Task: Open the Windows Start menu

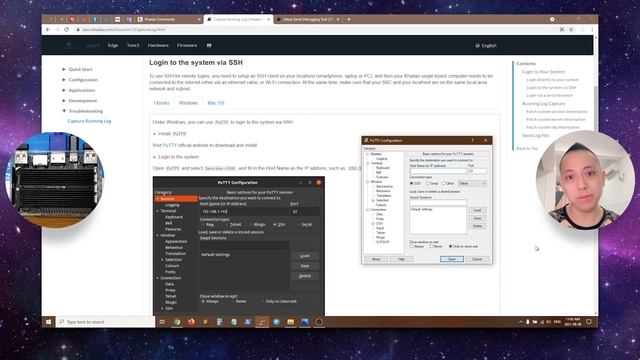Action: (x=49, y=322)
